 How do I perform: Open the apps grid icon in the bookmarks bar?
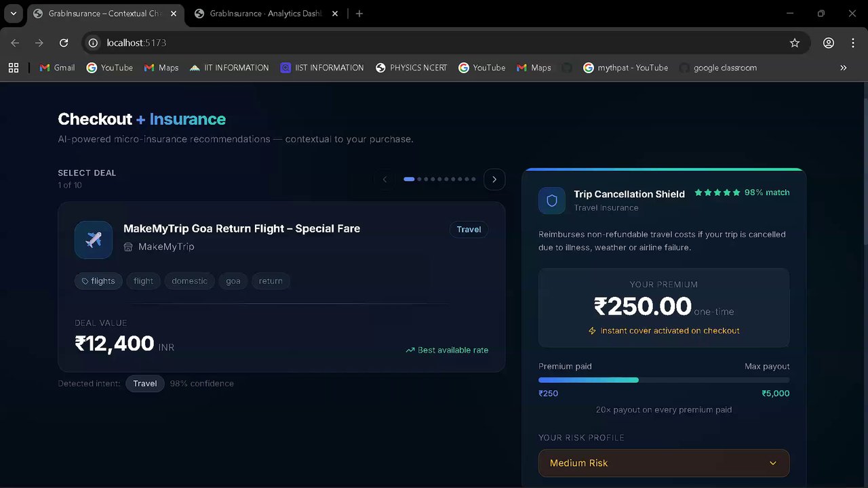click(x=14, y=68)
